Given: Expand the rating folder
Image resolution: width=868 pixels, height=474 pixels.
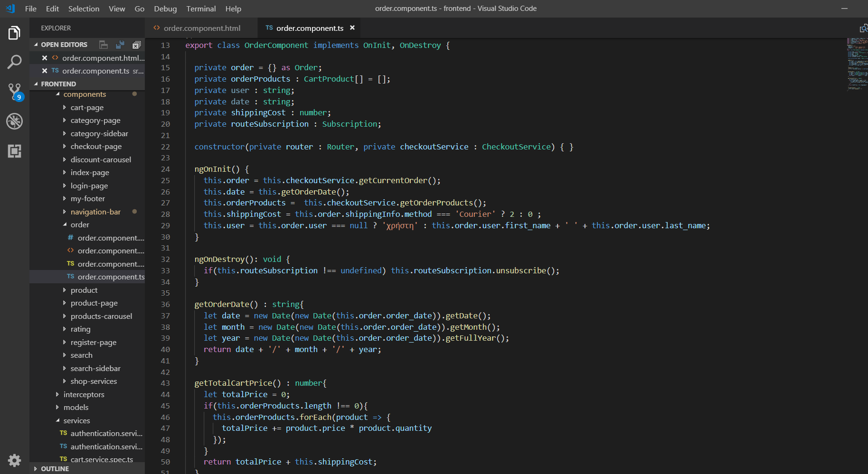Looking at the screenshot, I should click(87, 329).
